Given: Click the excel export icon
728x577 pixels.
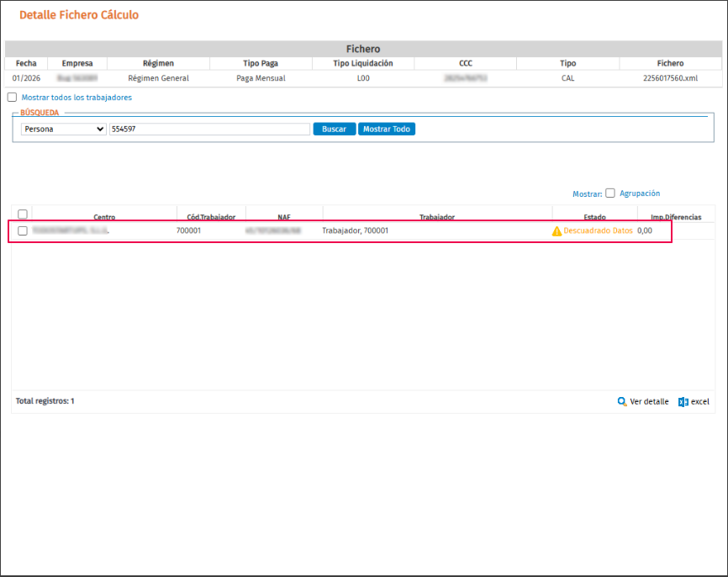Looking at the screenshot, I should tap(683, 402).
